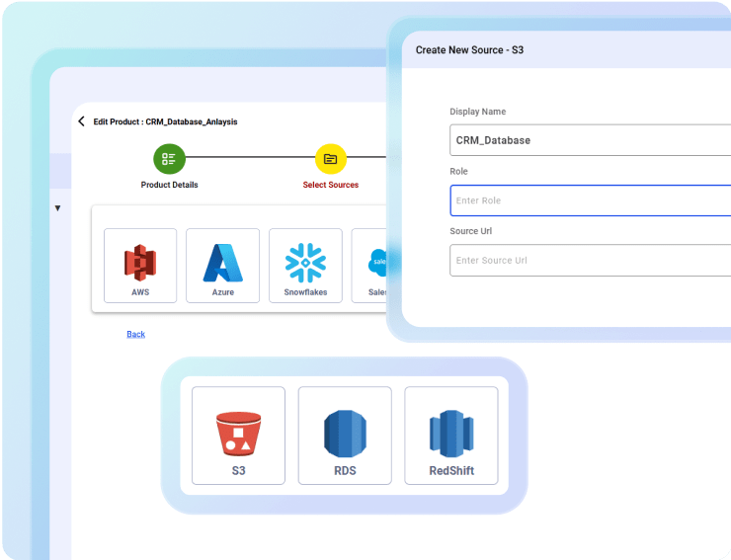Choose the Azure source card
Image resolution: width=731 pixels, height=560 pixels.
click(x=223, y=266)
